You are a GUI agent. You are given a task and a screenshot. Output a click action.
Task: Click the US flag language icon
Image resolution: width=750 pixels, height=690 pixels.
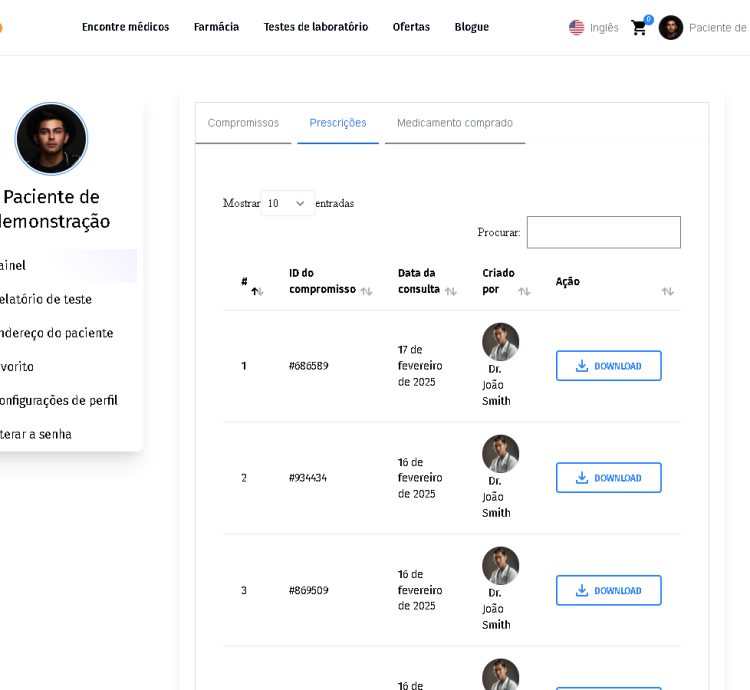(577, 28)
